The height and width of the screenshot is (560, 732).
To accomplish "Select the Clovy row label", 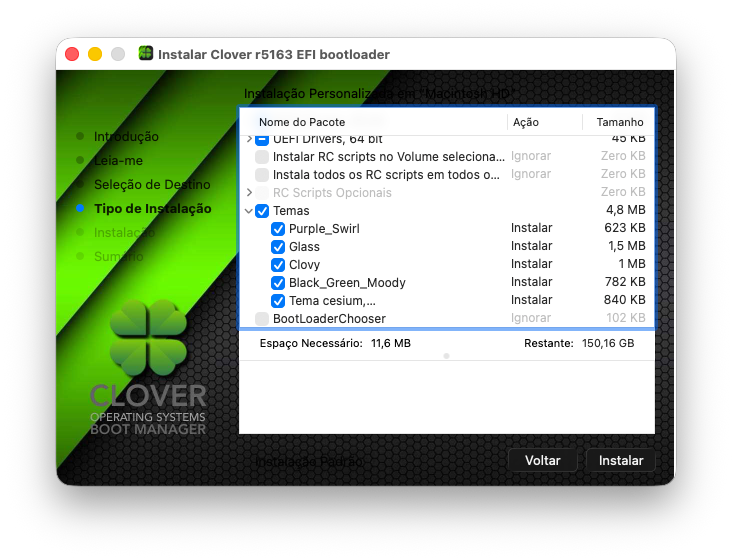I will pos(304,265).
